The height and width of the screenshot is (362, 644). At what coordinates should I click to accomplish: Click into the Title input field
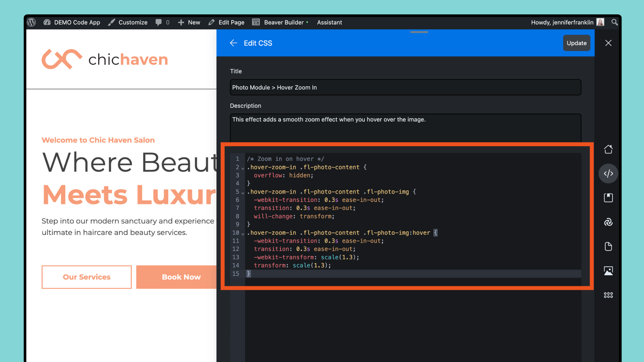point(405,87)
